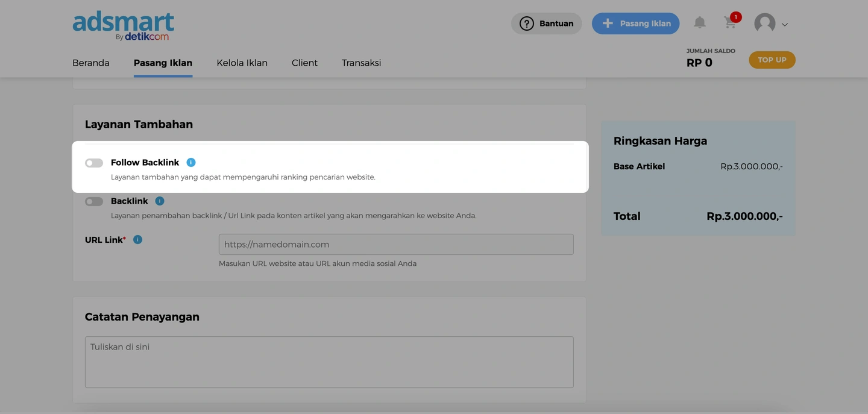Select the Pasang Iklan navigation tab

[x=163, y=63]
